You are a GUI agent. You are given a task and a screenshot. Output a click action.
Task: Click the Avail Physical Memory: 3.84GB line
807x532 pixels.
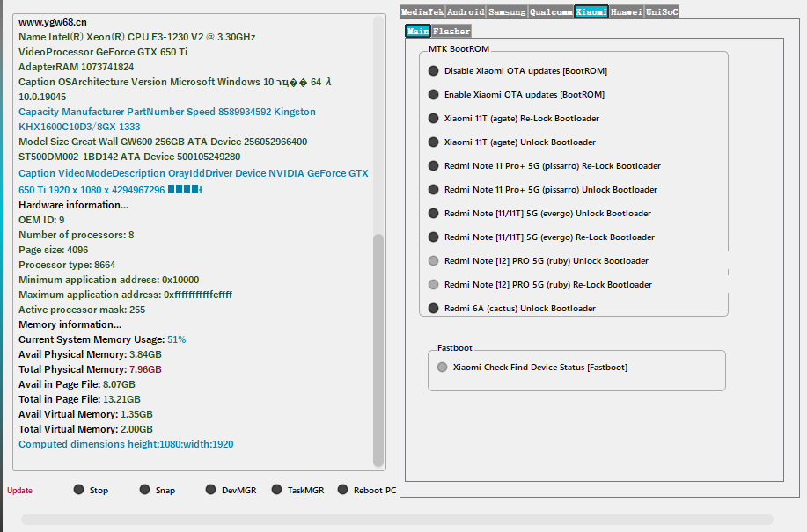coord(90,354)
